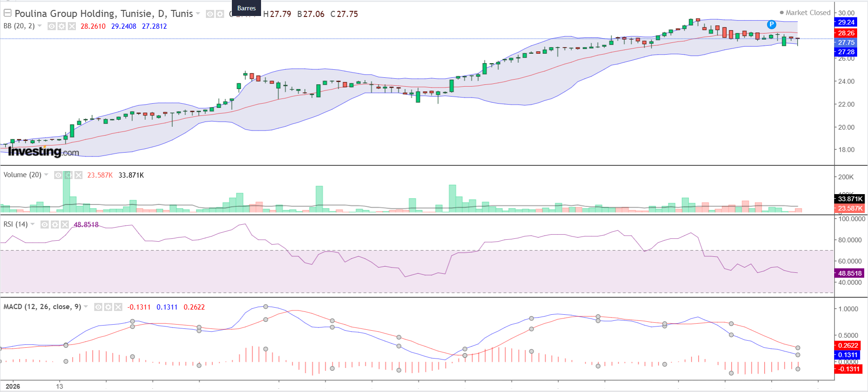
Task: Expand the Volume (20) dropdown arrow
Action: click(x=46, y=175)
